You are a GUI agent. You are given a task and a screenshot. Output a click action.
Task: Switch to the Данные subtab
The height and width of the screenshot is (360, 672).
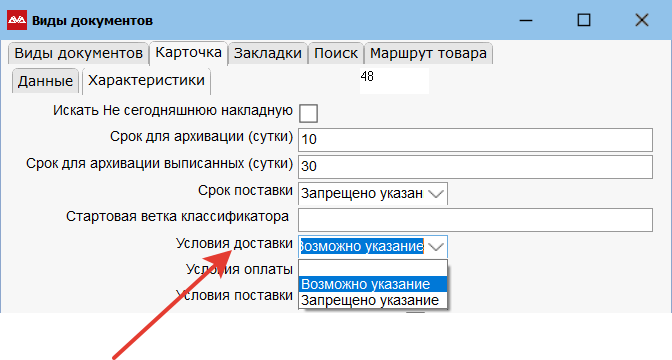pos(45,81)
